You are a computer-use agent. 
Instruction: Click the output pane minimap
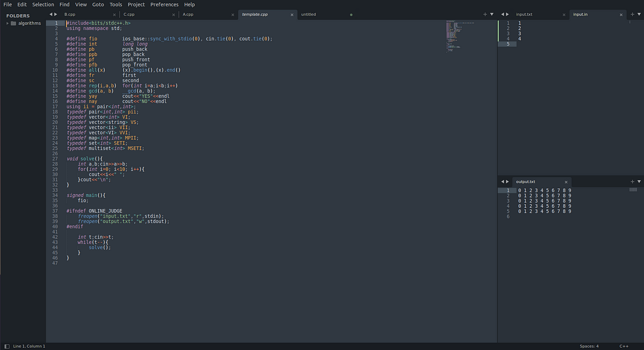[x=633, y=189]
